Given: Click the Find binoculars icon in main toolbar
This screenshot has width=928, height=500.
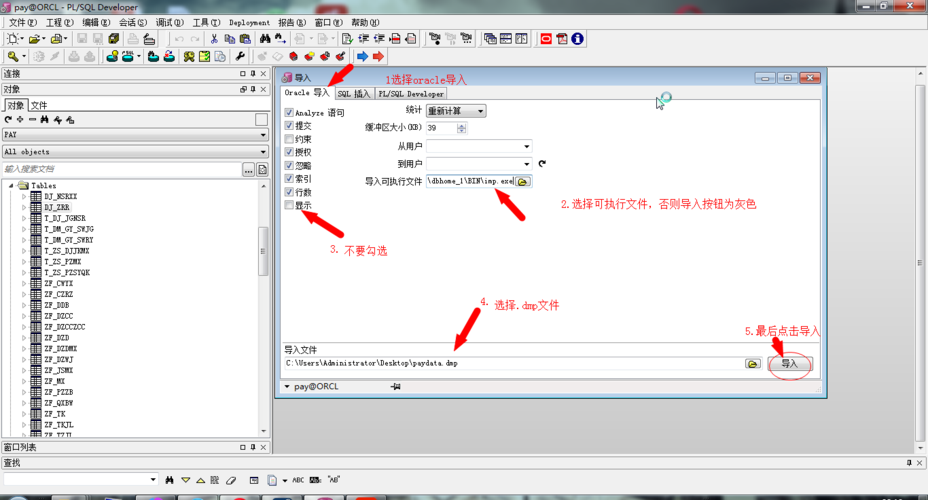Looking at the screenshot, I should tap(265, 39).
